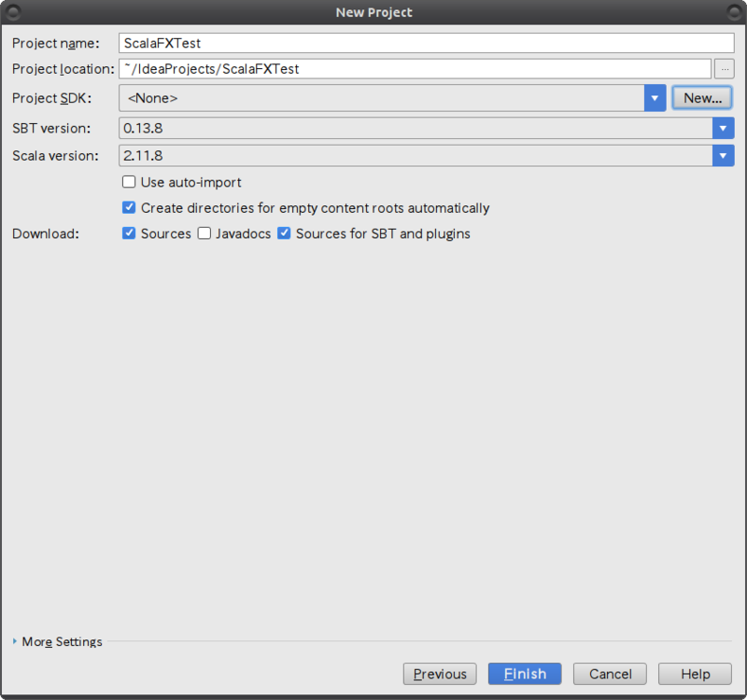The height and width of the screenshot is (700, 747).
Task: Click the Previous button
Action: (x=439, y=673)
